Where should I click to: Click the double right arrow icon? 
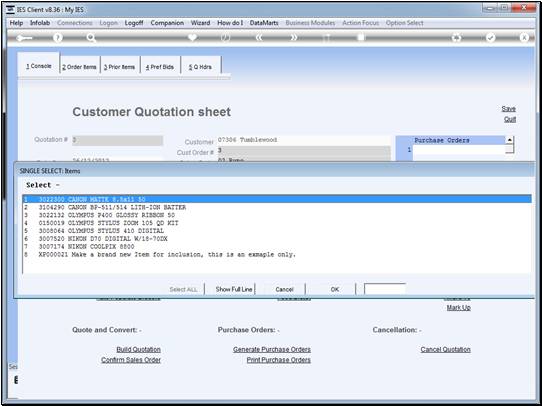point(293,38)
